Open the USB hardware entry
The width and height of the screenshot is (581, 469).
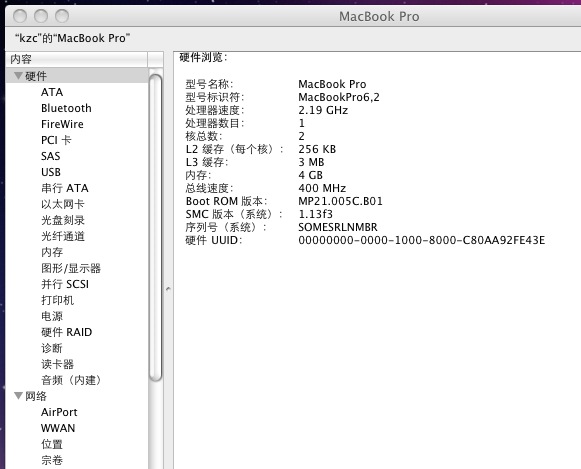(x=51, y=172)
